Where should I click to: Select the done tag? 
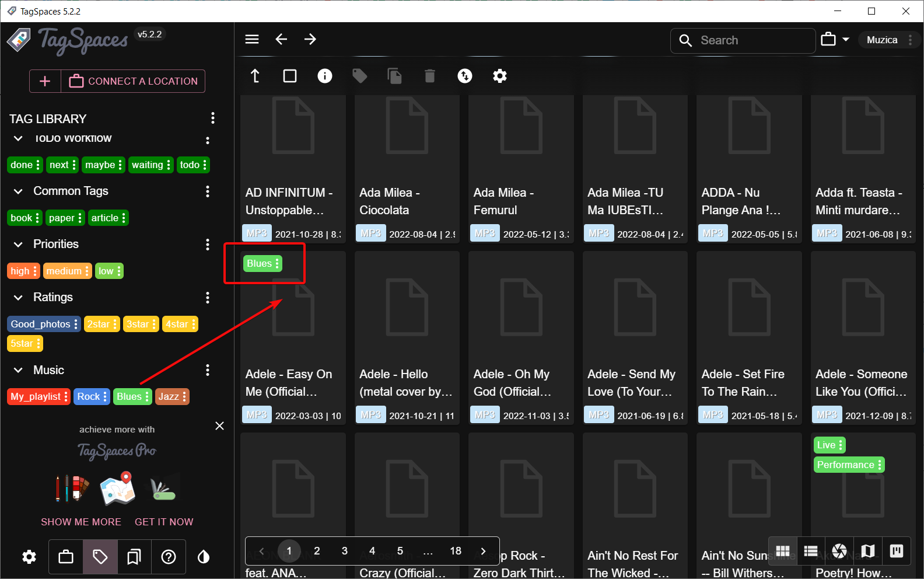(x=25, y=165)
